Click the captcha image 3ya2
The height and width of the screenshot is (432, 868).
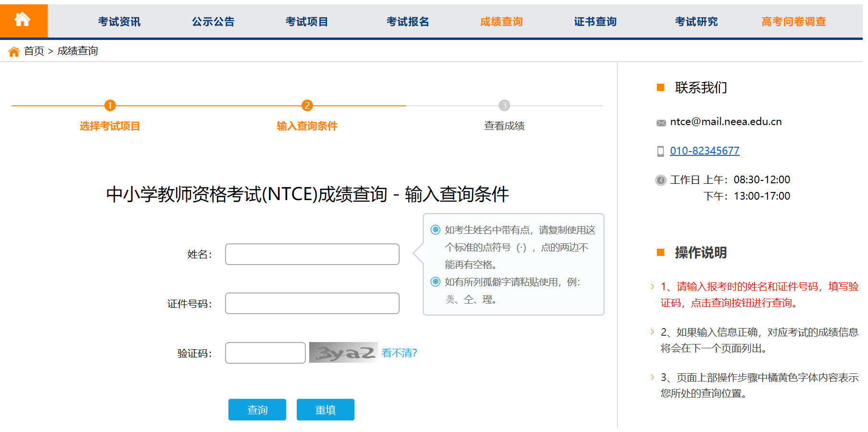[343, 352]
